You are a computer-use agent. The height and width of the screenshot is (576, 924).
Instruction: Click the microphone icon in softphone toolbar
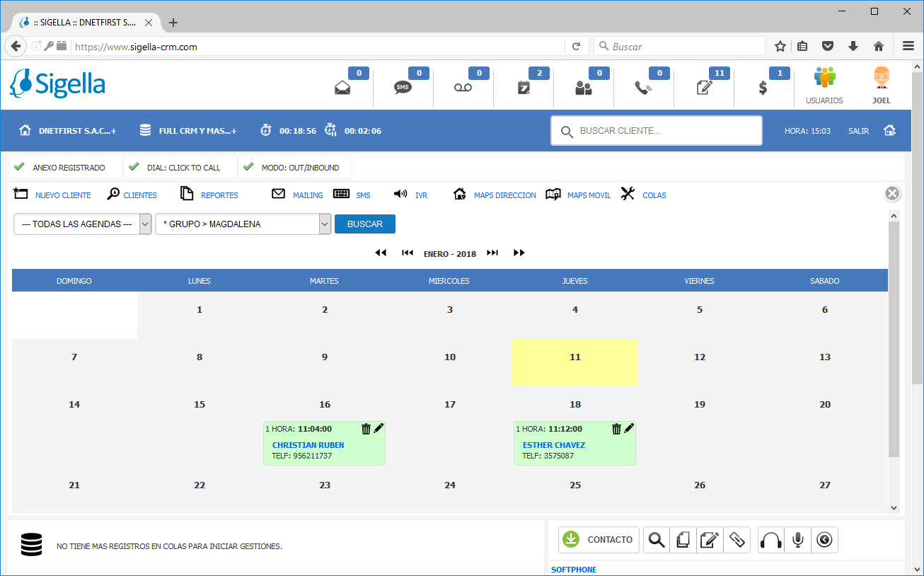pyautogui.click(x=798, y=540)
